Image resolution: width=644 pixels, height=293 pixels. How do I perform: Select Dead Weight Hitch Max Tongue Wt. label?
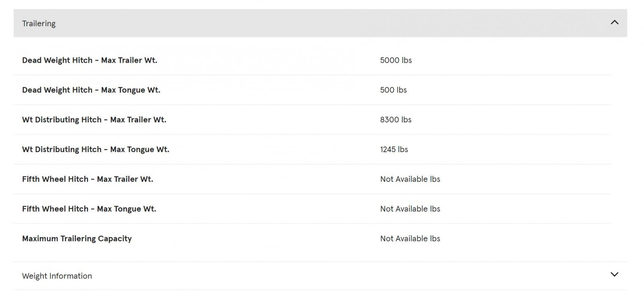(91, 90)
